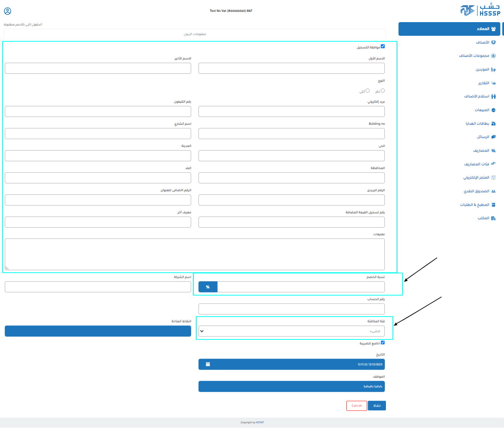
Task: Toggle the registration consent checkbox
Action: (383, 46)
